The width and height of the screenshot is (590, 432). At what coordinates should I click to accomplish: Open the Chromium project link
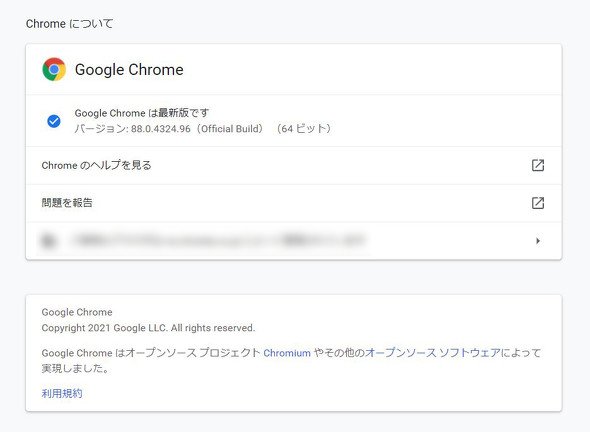point(287,353)
